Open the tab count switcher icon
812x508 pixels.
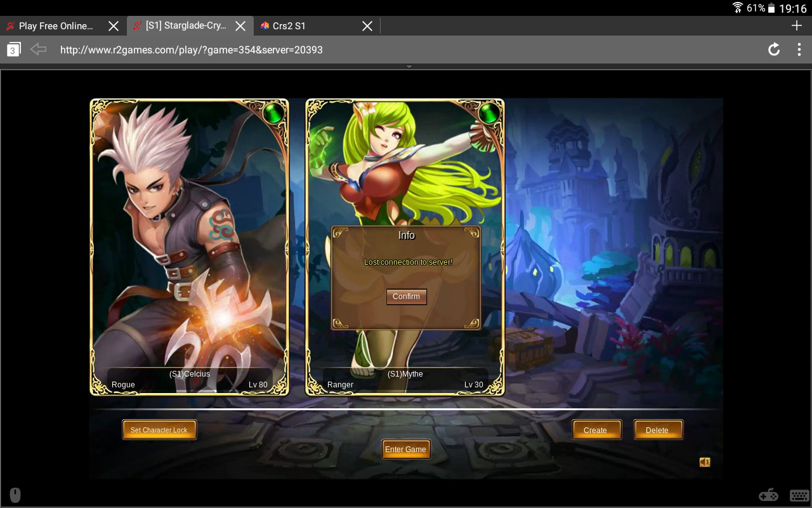pos(13,50)
